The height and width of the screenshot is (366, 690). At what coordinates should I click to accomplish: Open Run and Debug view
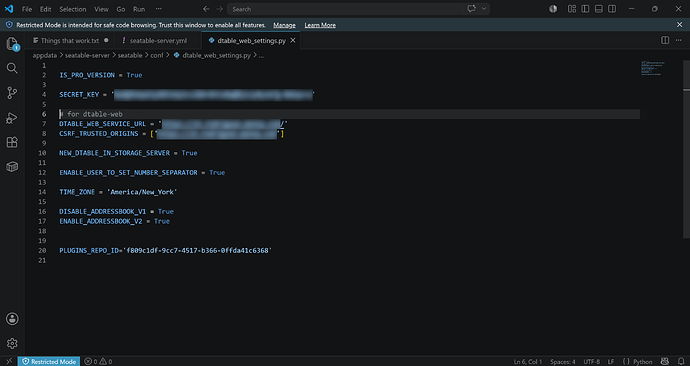(12, 117)
